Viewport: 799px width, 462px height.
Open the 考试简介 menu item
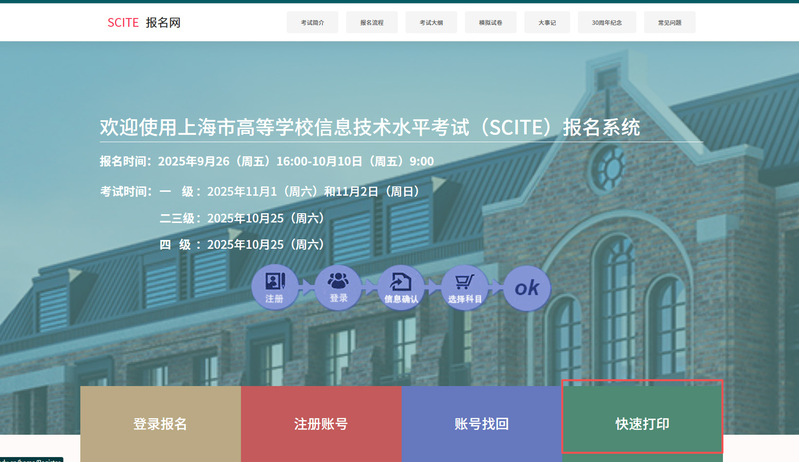312,22
